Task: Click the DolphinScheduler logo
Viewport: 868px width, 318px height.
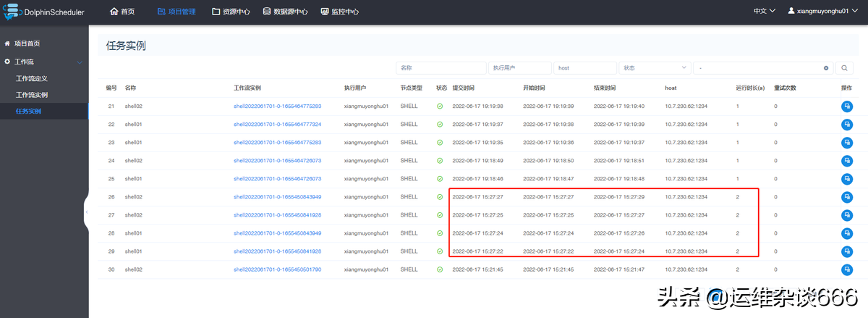Action: tap(45, 12)
